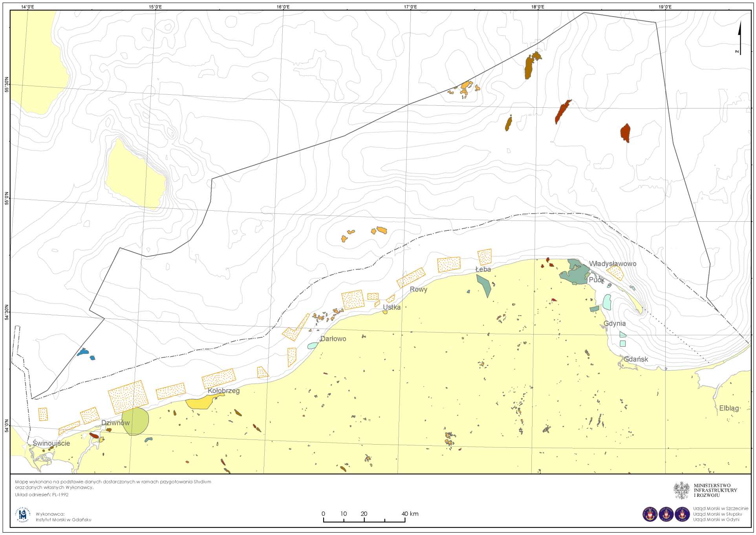The height and width of the screenshot is (535, 756).
Task: Click the blue polygon north of Świnoujście
Action: coord(83,352)
